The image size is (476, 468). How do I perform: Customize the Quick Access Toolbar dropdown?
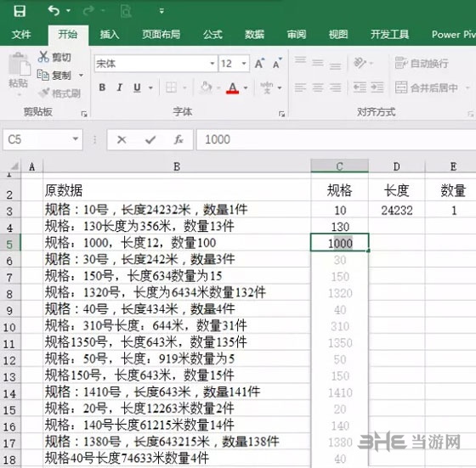161,11
